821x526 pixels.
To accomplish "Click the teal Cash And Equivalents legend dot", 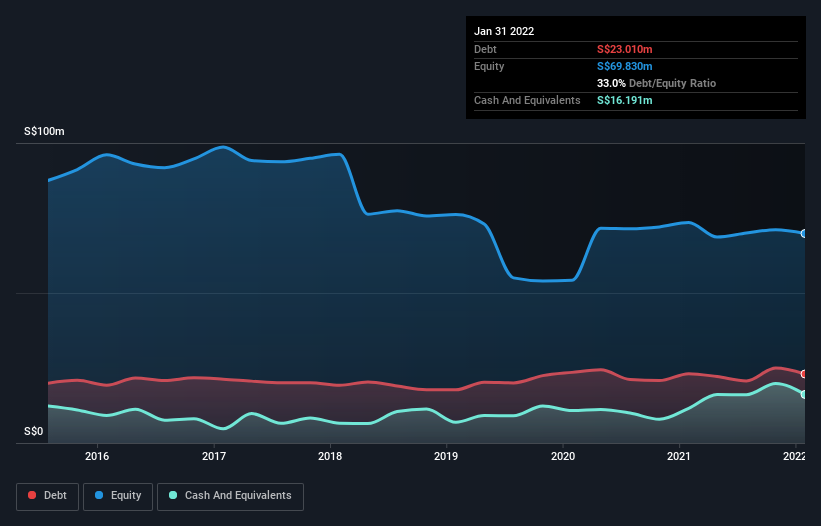I will [173, 495].
